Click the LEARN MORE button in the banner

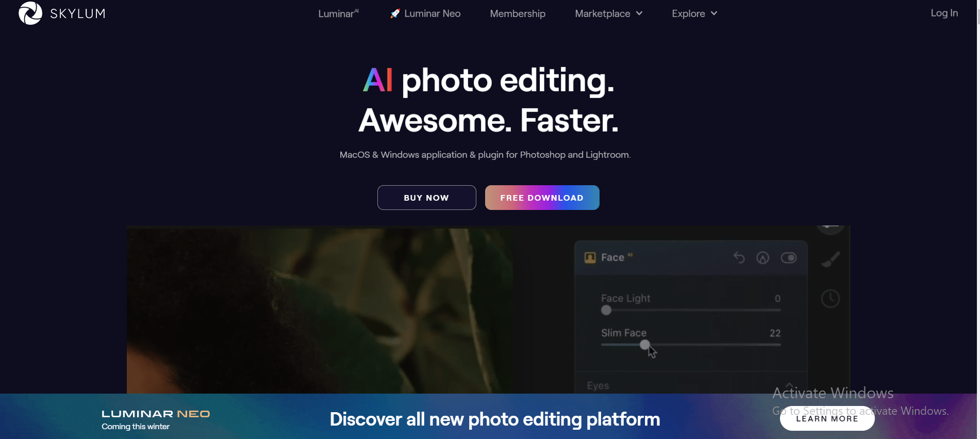pos(827,418)
